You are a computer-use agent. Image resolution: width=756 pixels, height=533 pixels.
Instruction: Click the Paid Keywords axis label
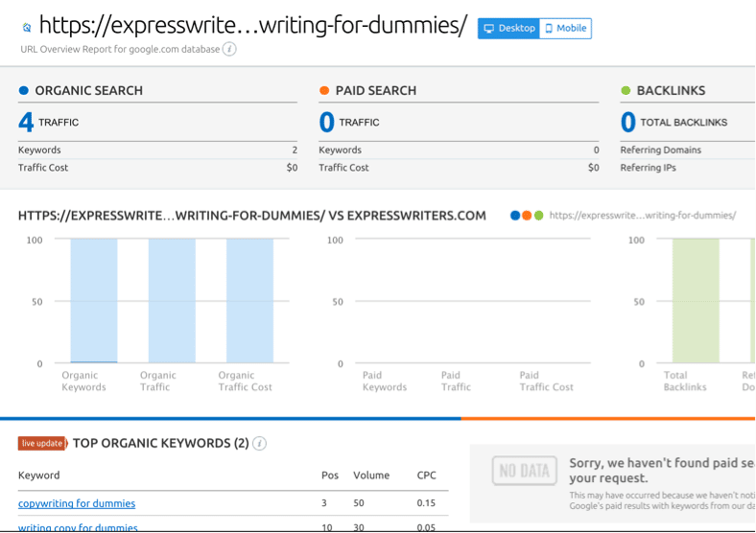click(x=385, y=382)
